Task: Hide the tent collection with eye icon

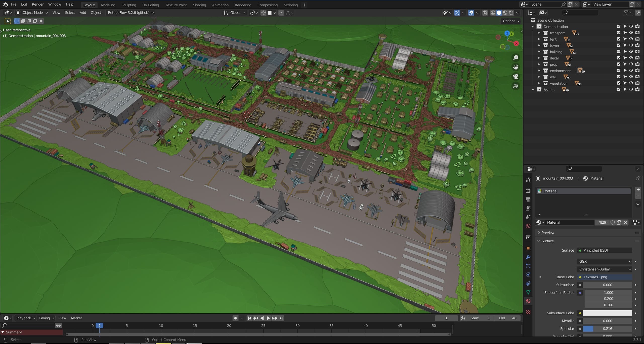Action: click(631, 39)
